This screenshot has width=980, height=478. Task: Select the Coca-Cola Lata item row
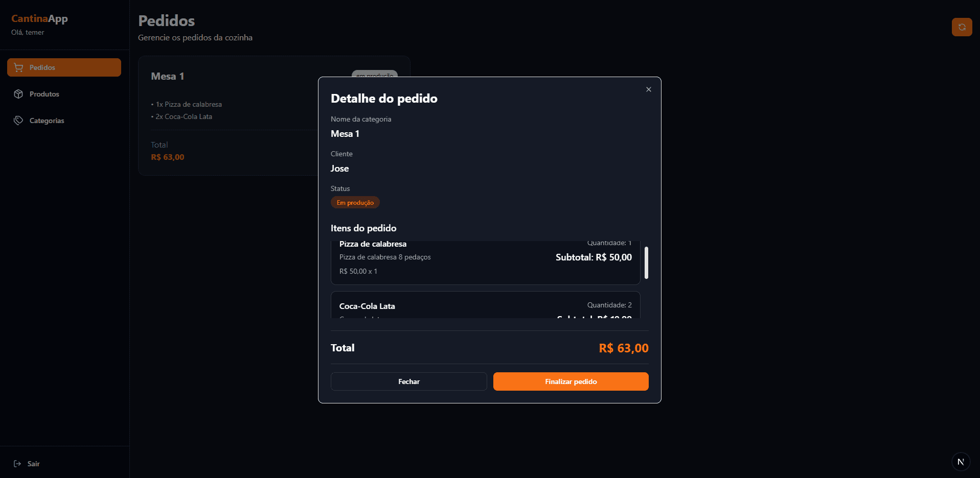pyautogui.click(x=485, y=305)
